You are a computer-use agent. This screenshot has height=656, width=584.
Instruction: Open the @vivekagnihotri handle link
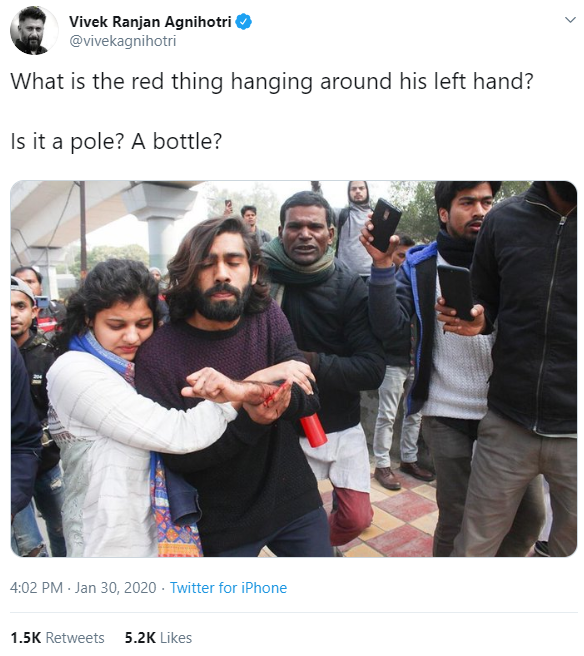123,41
